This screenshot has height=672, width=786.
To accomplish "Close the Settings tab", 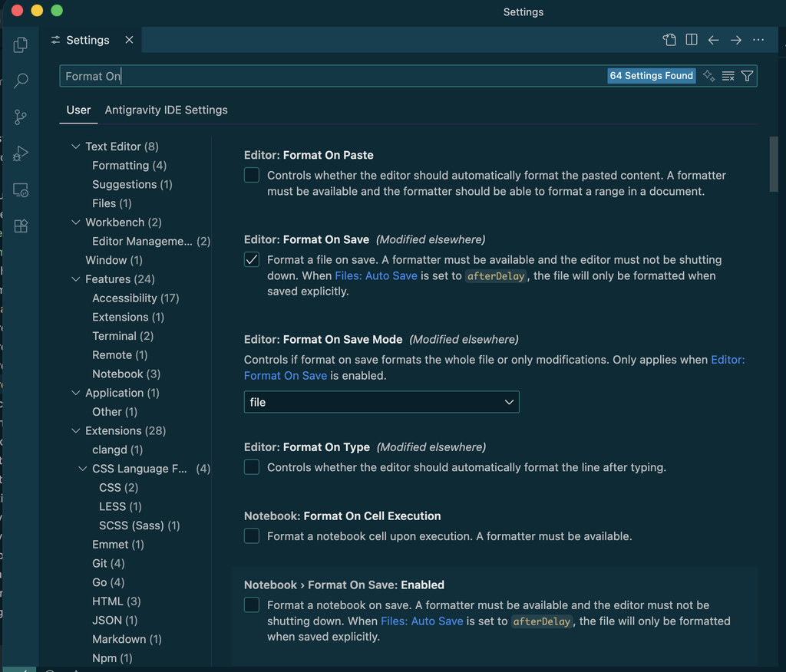I will (129, 40).
